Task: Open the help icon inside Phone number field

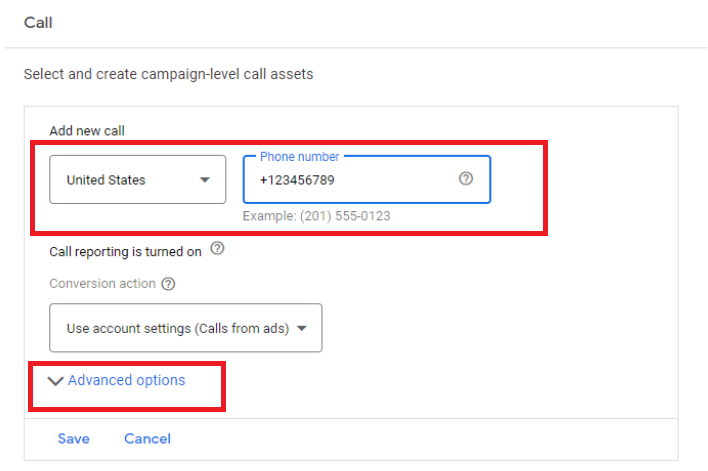Action: click(466, 179)
